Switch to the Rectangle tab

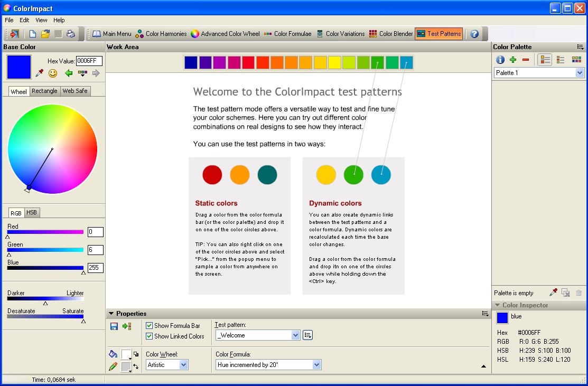point(44,91)
